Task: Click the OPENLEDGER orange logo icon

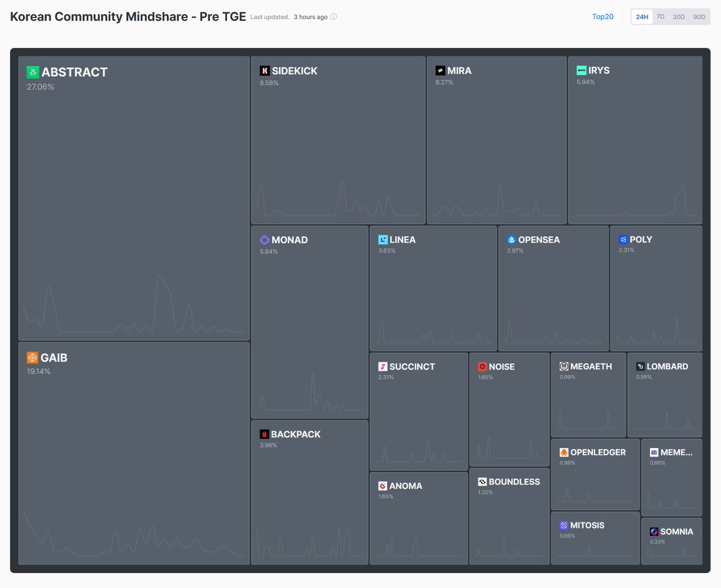Action: pos(564,452)
